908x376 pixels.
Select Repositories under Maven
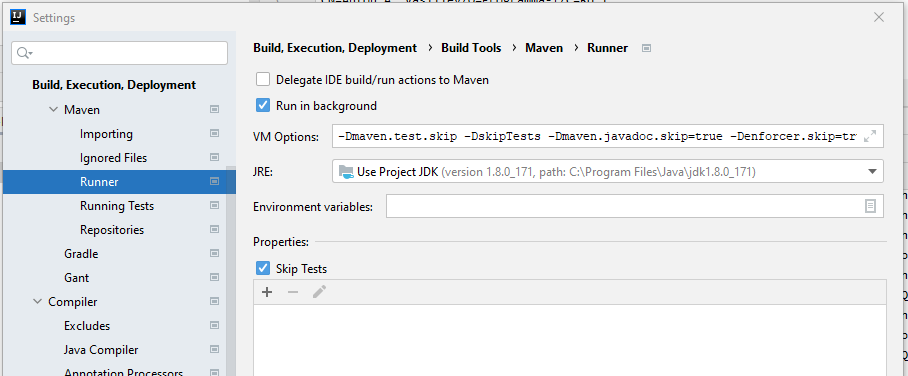click(112, 230)
